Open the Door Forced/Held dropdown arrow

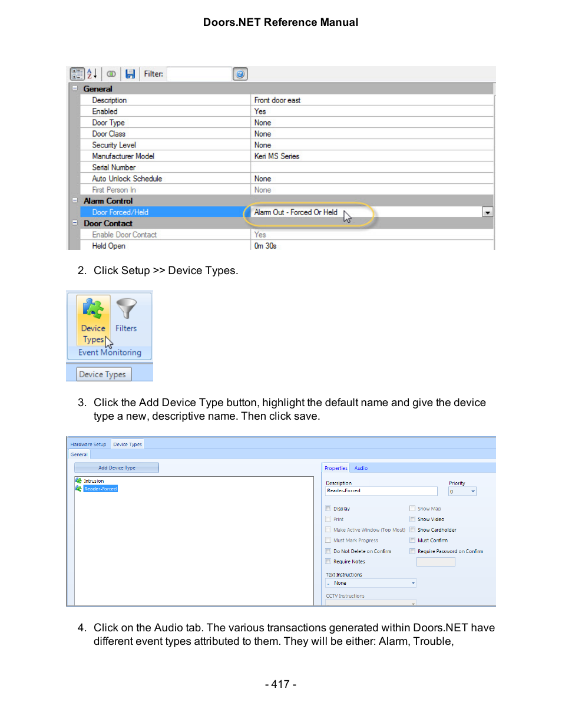[x=488, y=212]
